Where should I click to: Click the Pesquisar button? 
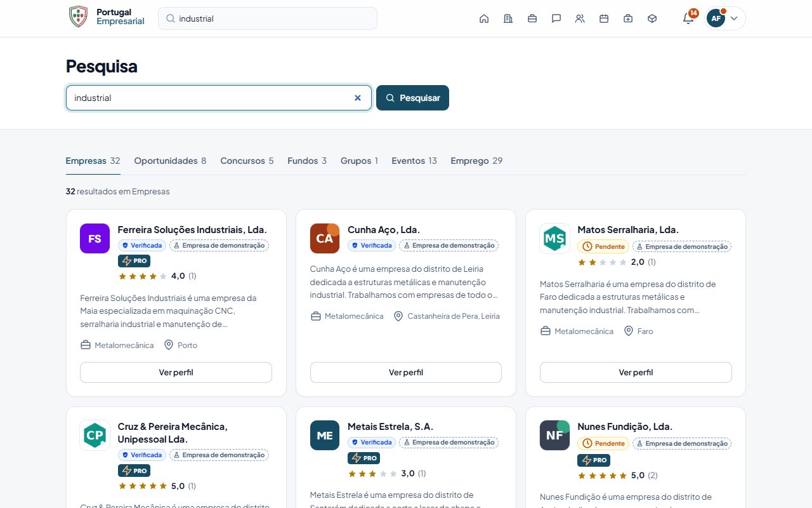412,98
